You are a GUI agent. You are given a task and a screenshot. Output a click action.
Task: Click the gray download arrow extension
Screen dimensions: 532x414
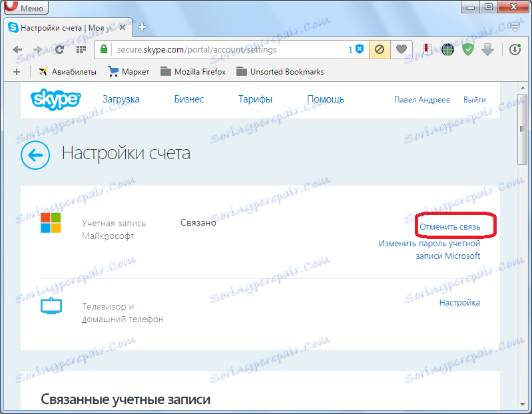[x=487, y=50]
